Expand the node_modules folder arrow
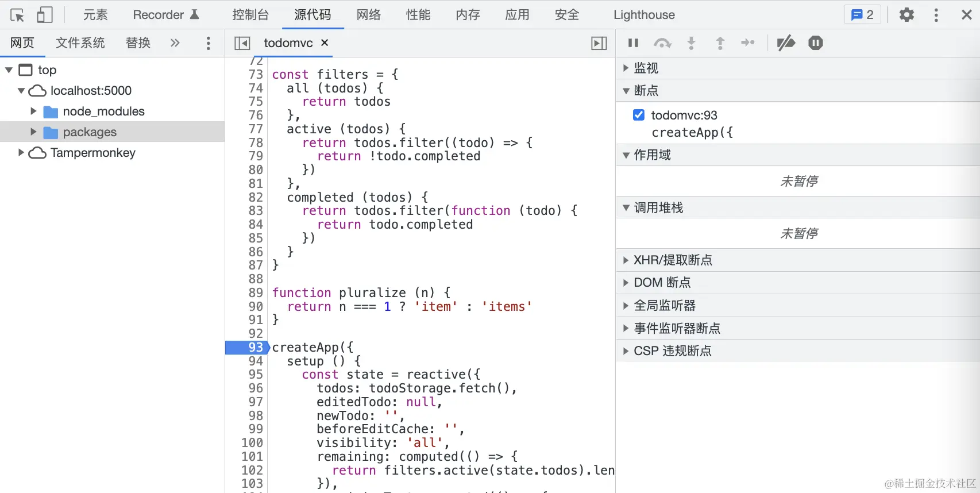 (33, 111)
